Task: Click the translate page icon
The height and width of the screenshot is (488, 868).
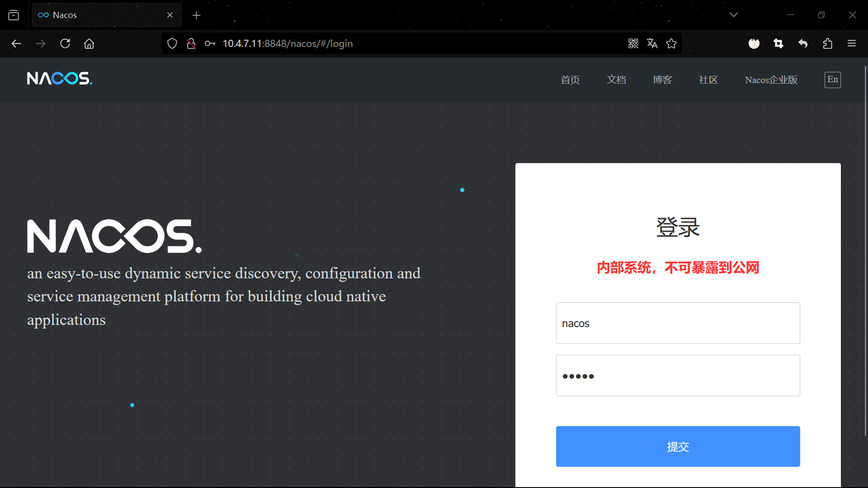Action: click(652, 43)
